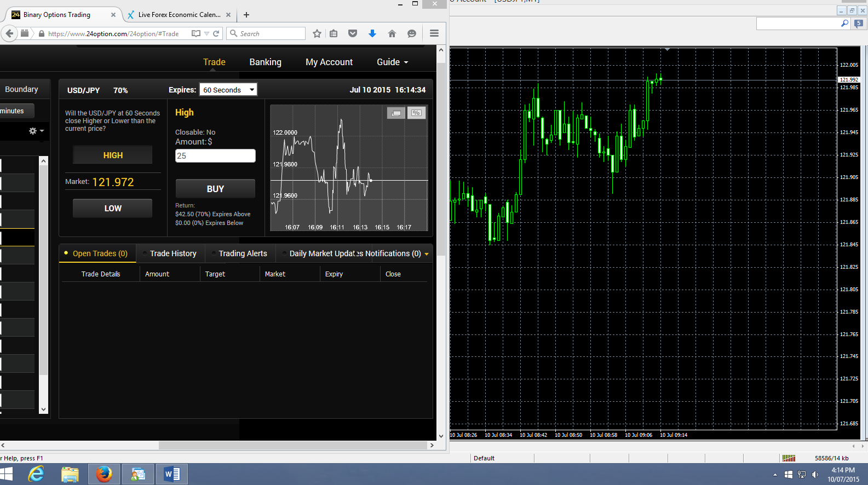The image size is (868, 485).
Task: Switch to Firefox in taskbar
Action: tap(104, 474)
